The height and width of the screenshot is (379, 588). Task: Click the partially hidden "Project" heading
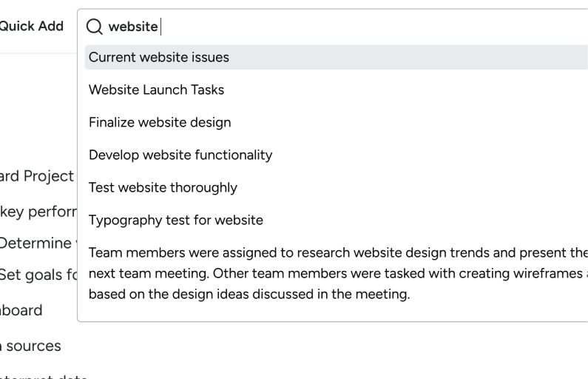[37, 175]
